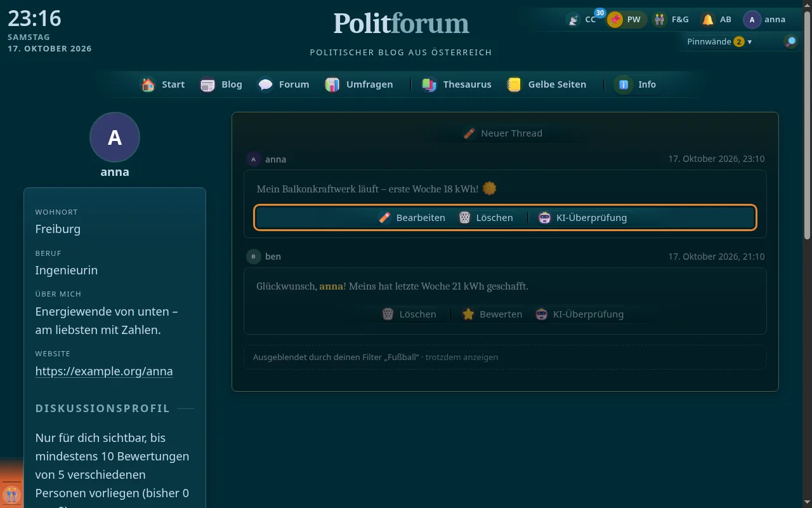Run KI-Überprüfung on anna's post
812x508 pixels.
pyautogui.click(x=582, y=218)
